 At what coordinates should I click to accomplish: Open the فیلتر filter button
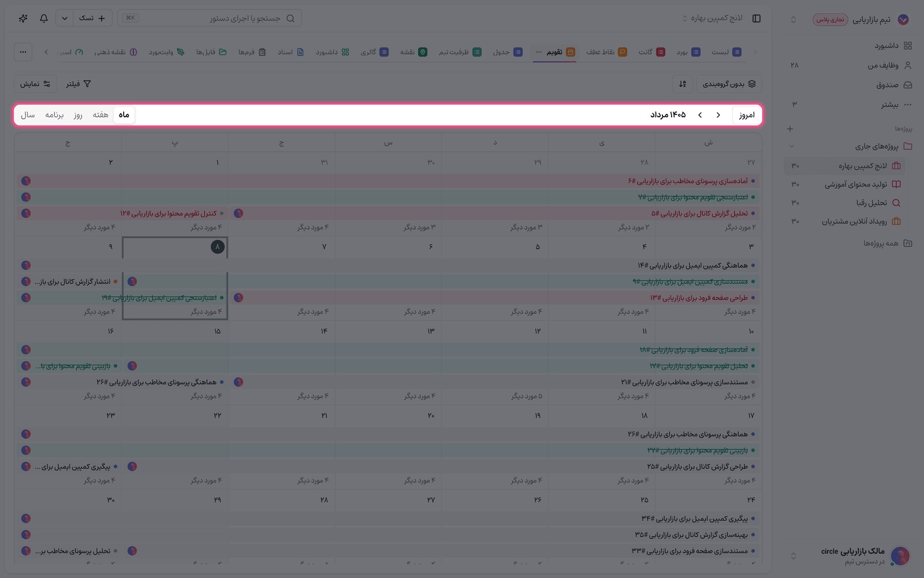pos(79,84)
